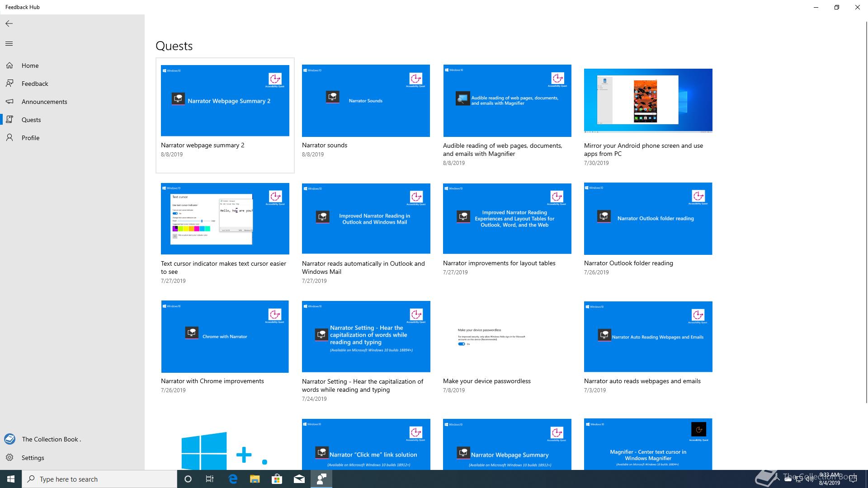The width and height of the screenshot is (868, 488).
Task: Open Announcements section label
Action: (x=44, y=102)
